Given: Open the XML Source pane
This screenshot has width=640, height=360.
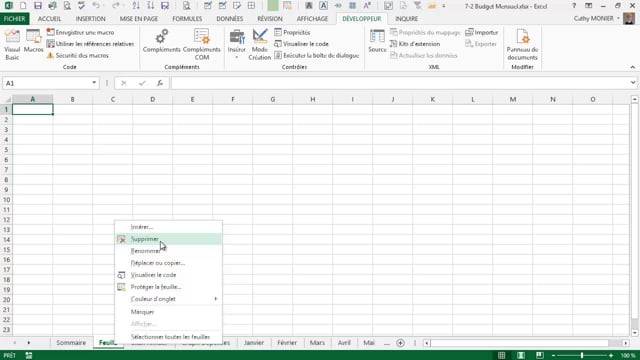Looking at the screenshot, I should pos(377,41).
